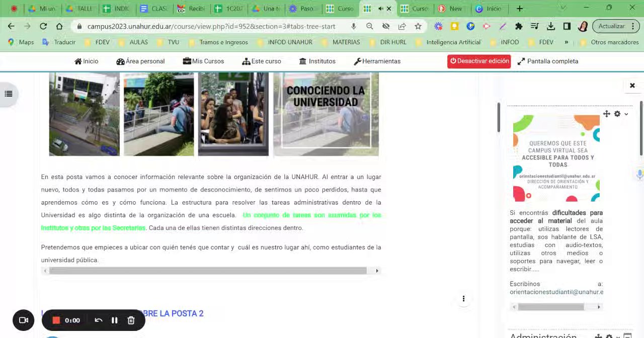Pause the screen recording

(x=115, y=320)
